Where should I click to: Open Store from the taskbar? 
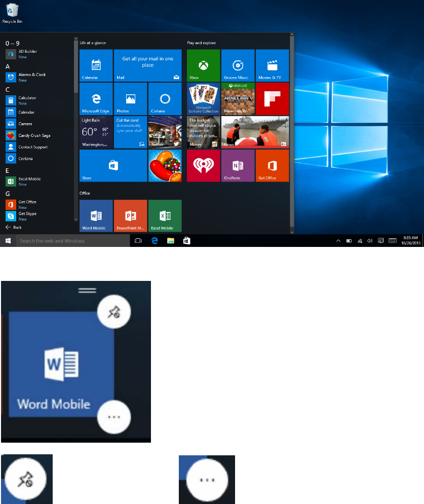[x=186, y=241]
